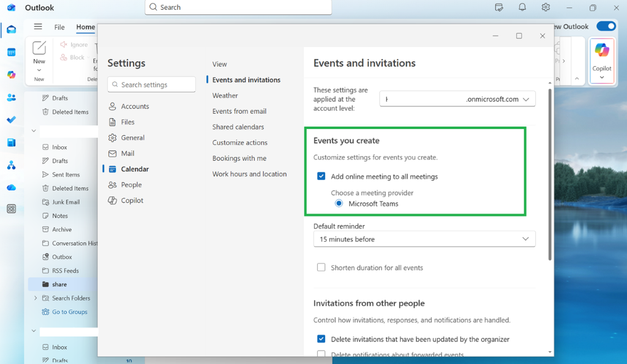Open Bookings with me settings

point(239,158)
